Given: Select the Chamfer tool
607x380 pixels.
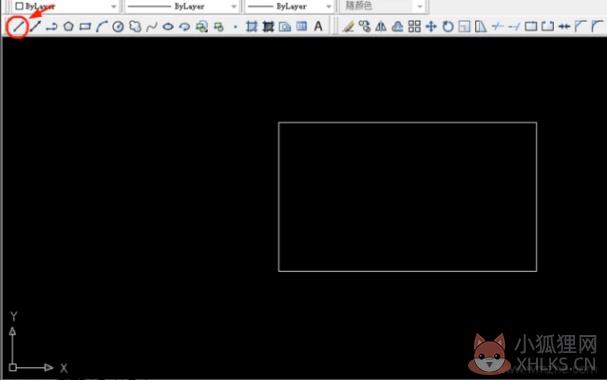Looking at the screenshot, I should (580, 27).
